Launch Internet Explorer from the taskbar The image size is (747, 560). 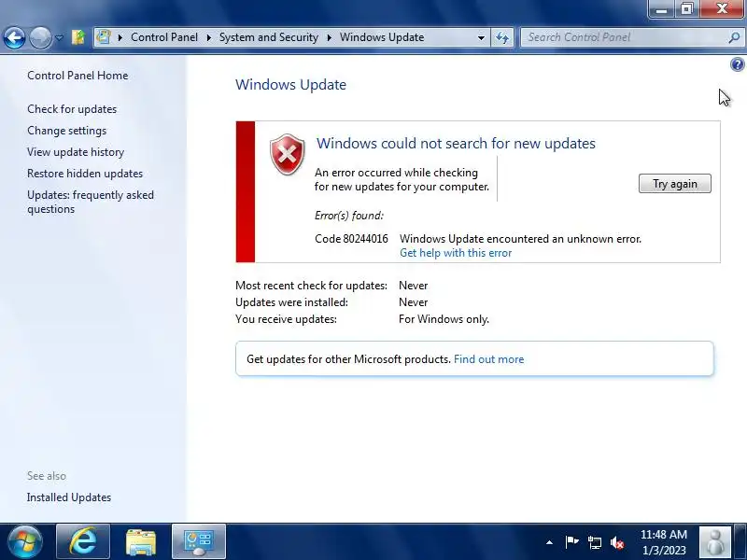(x=83, y=542)
